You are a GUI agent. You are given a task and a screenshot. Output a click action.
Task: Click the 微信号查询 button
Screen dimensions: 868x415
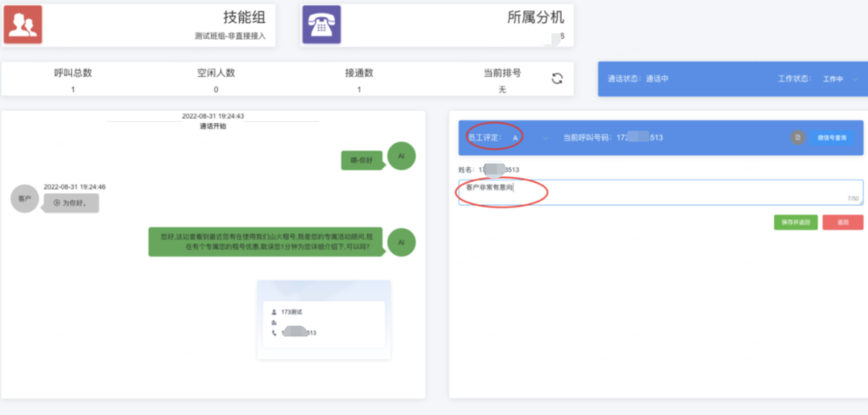pos(831,137)
